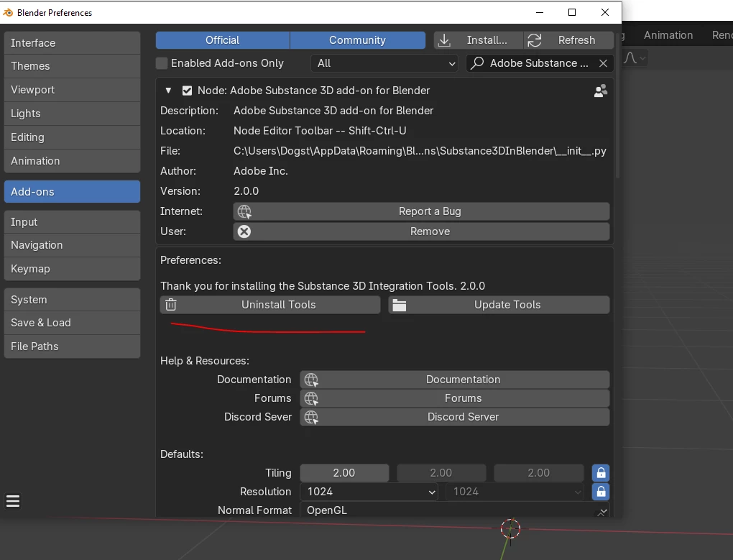Open the Interface preferences section
The image size is (733, 560).
[72, 43]
